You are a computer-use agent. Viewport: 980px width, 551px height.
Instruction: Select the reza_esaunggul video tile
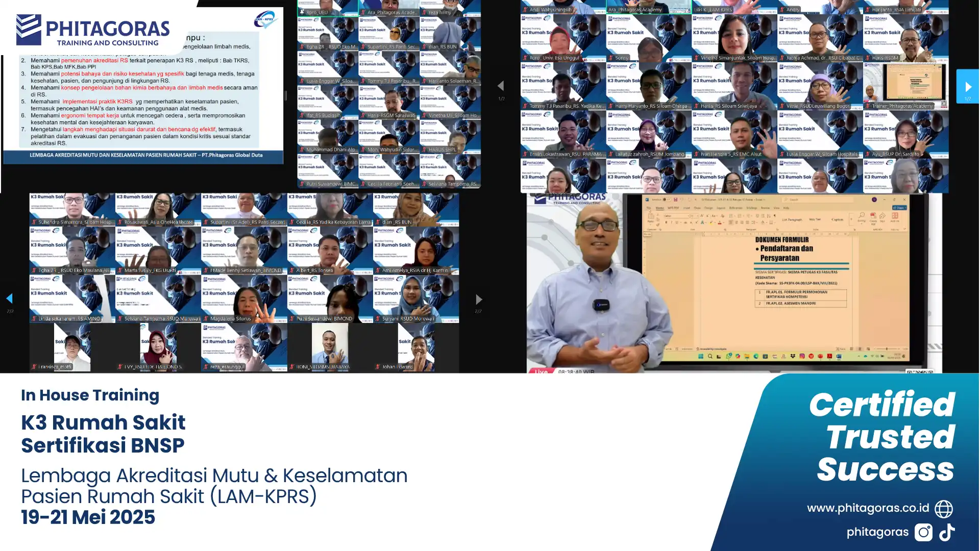(244, 347)
